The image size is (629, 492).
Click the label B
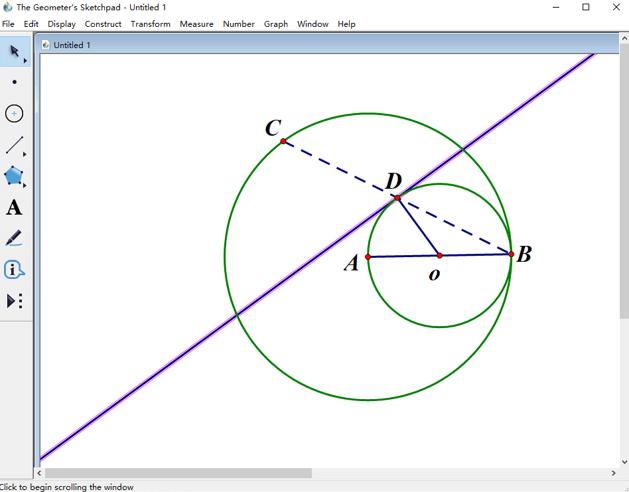(x=524, y=254)
